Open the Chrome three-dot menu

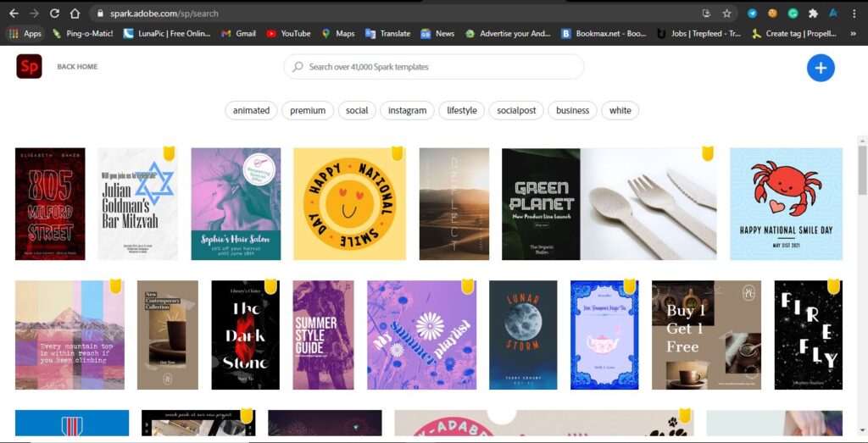pyautogui.click(x=854, y=14)
